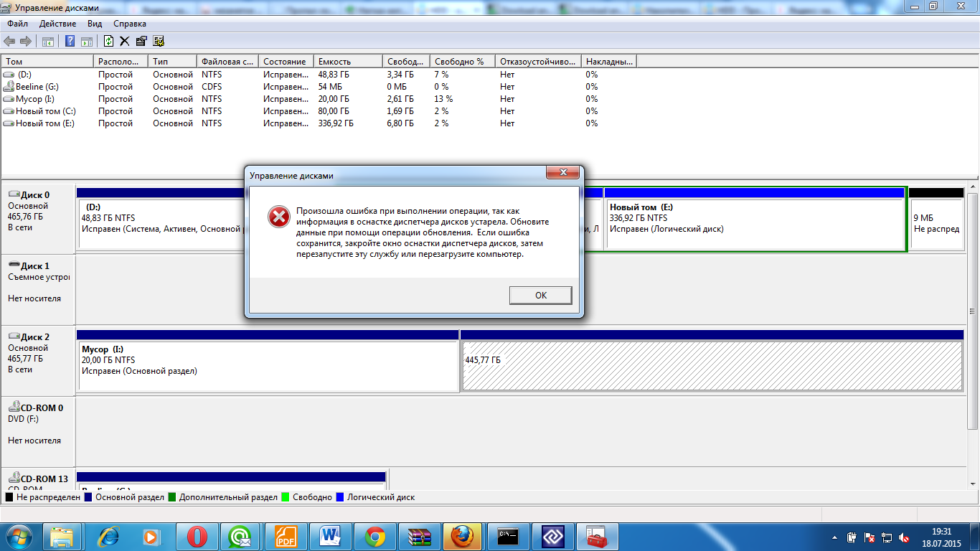This screenshot has height=551, width=980.
Task: Open Properties from the toolbar icon
Action: pyautogui.click(x=141, y=42)
